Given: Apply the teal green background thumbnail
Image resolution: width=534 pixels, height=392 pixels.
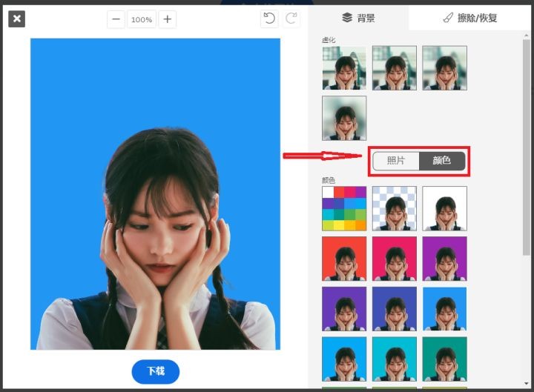Looking at the screenshot, I should coord(444,359).
